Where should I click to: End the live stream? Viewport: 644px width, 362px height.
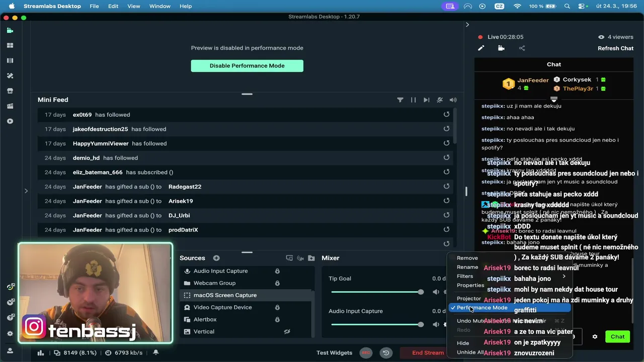[x=428, y=353]
